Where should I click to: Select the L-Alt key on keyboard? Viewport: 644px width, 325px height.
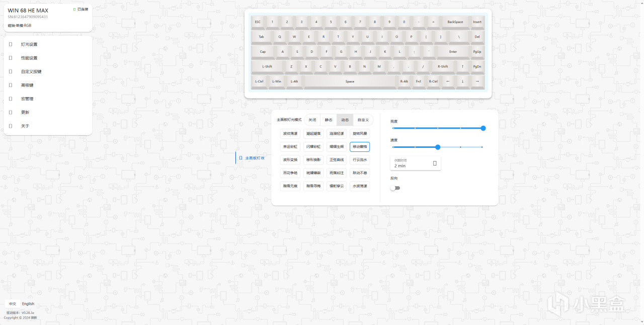[294, 82]
